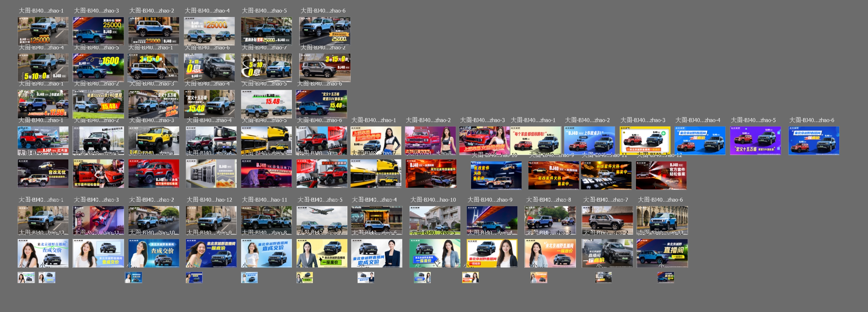Click label 大图-BJ40...zhao-6 above top-row 25000 badge artboard

point(323,11)
